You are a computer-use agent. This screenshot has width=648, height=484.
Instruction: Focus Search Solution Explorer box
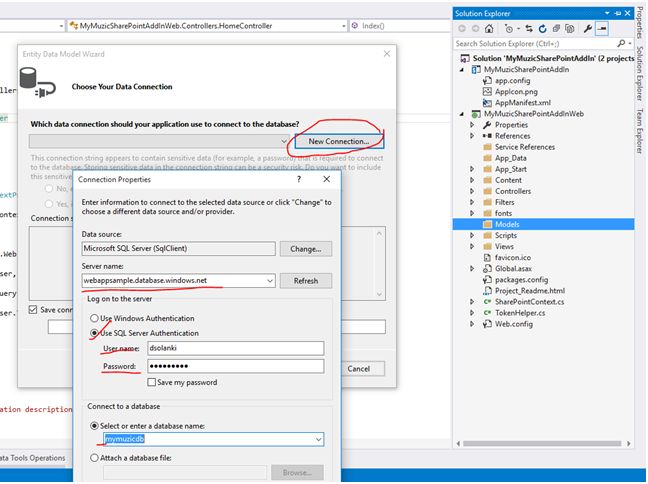pyautogui.click(x=535, y=43)
